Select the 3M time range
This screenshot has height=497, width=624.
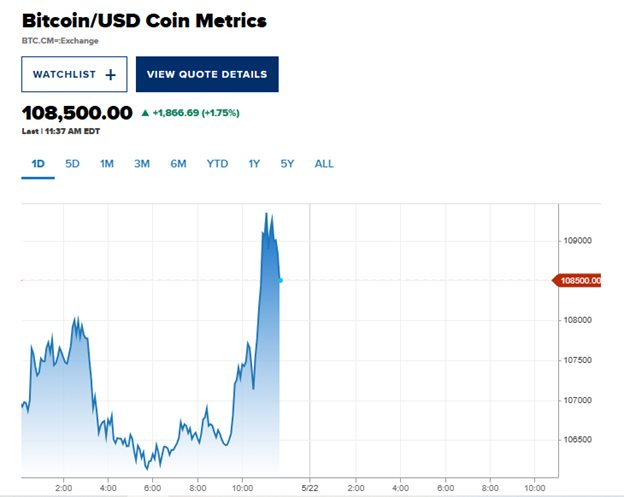pos(142,163)
